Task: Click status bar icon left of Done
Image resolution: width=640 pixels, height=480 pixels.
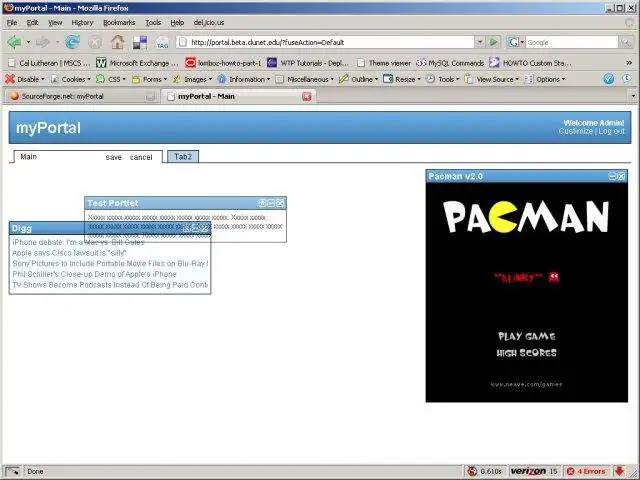Action: [12, 471]
